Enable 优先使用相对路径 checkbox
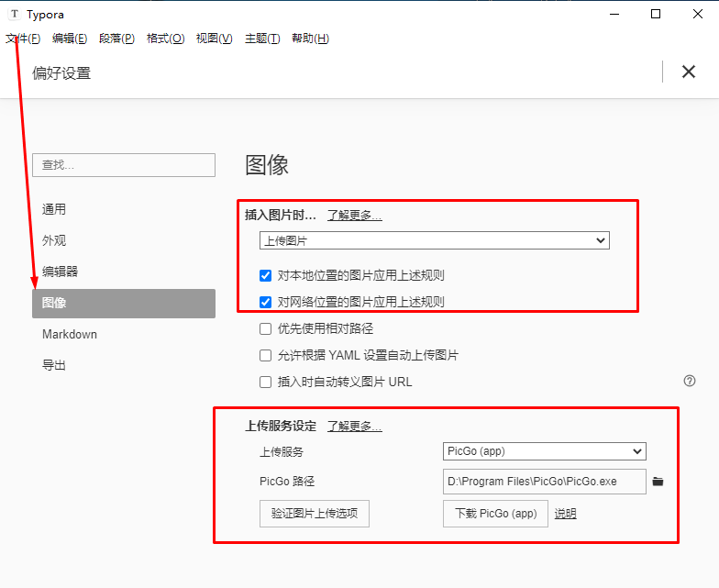 tap(266, 328)
